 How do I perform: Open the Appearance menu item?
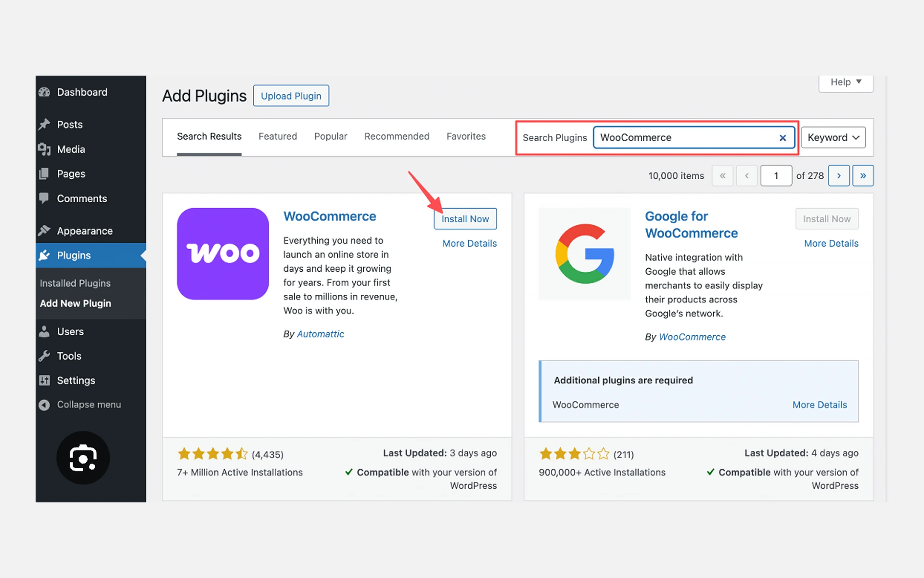click(91, 231)
